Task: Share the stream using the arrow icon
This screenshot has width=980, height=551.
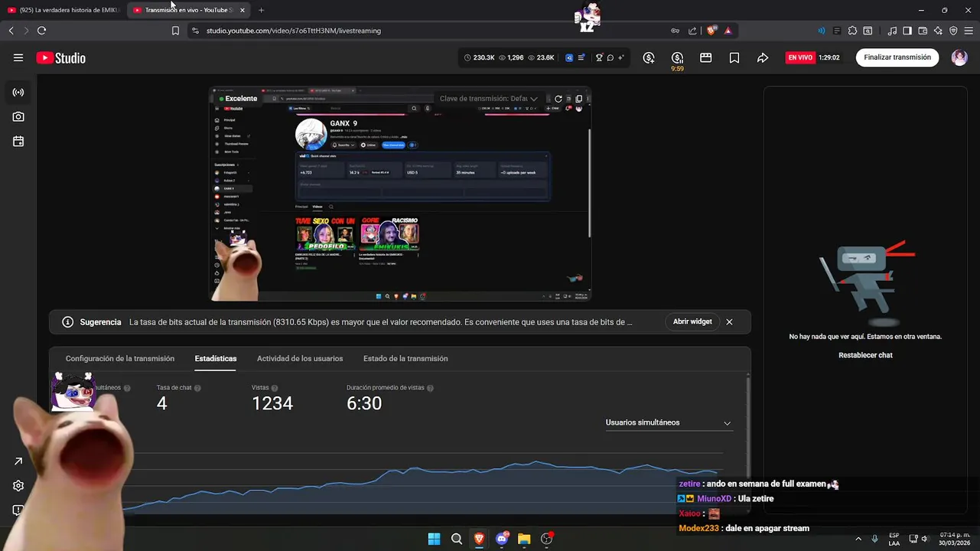Action: pyautogui.click(x=763, y=57)
